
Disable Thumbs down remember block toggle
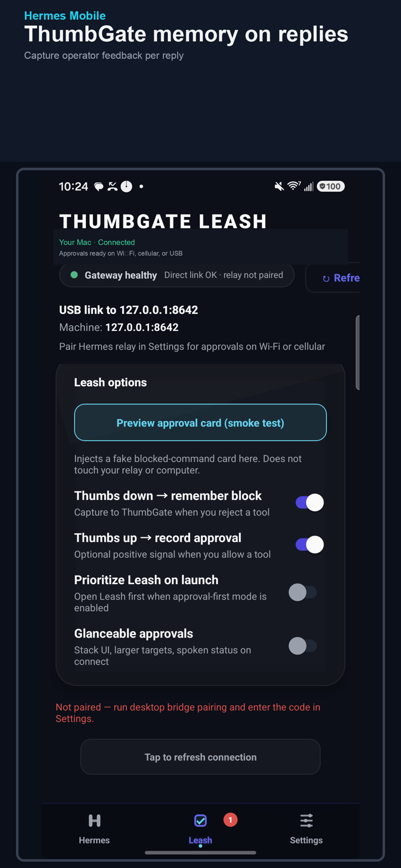[309, 502]
